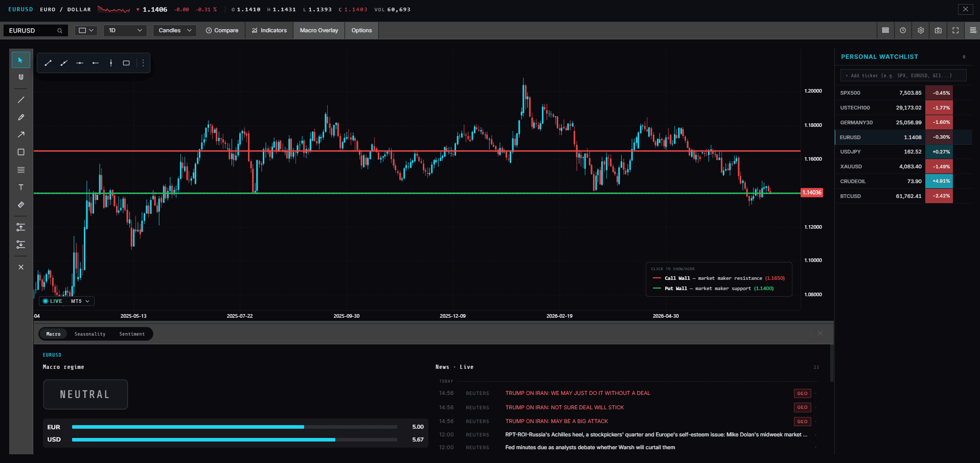Click the search icon in symbol box
Image resolution: width=980 pixels, height=463 pixels.
60,31
